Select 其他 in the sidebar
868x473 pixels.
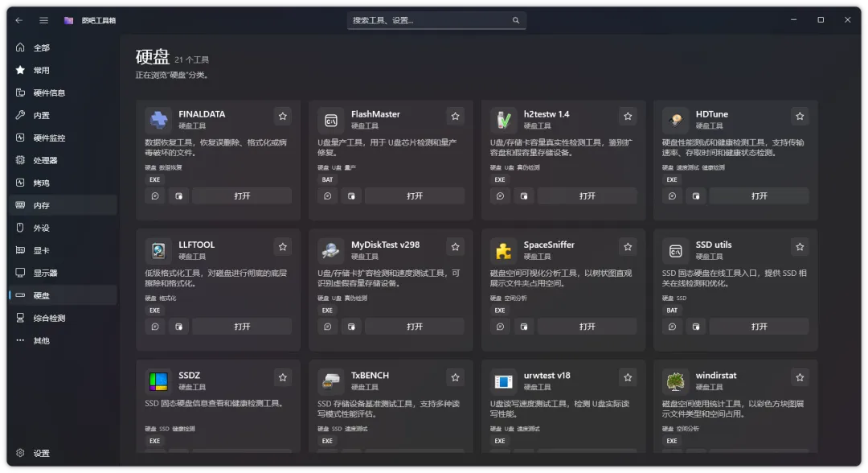coord(63,340)
